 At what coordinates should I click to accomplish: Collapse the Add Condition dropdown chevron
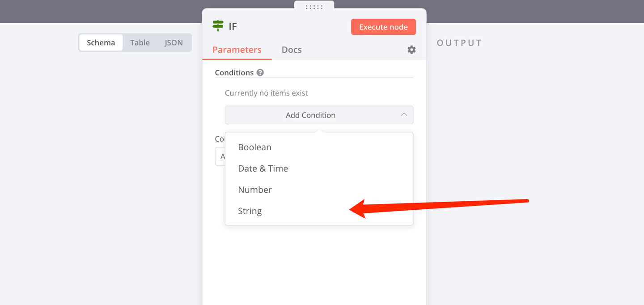pos(404,115)
